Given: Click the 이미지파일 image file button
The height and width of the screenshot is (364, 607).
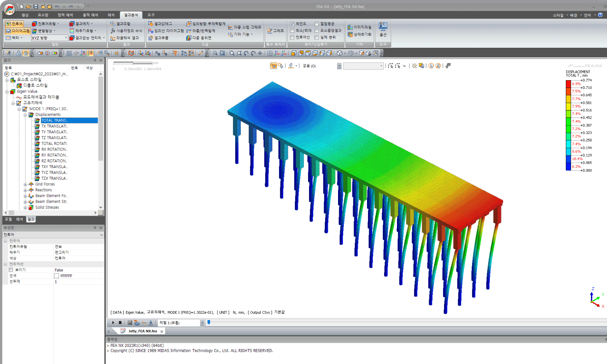Looking at the screenshot, I should [360, 27].
